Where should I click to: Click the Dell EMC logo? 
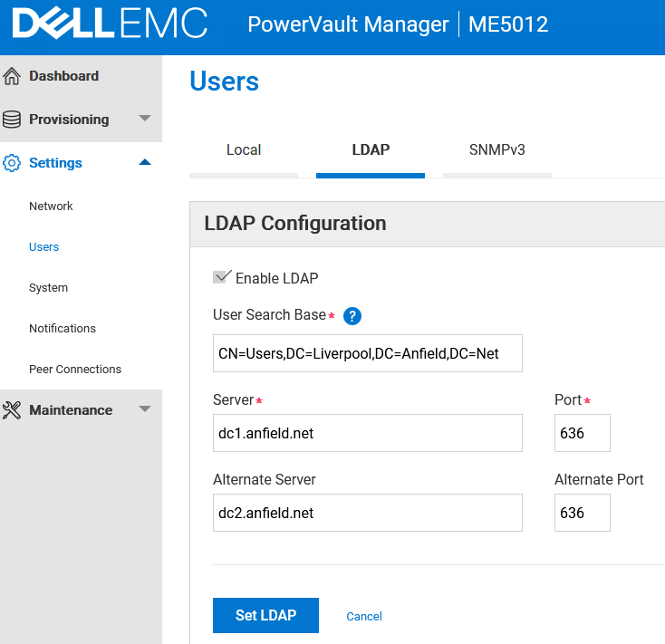(110, 24)
